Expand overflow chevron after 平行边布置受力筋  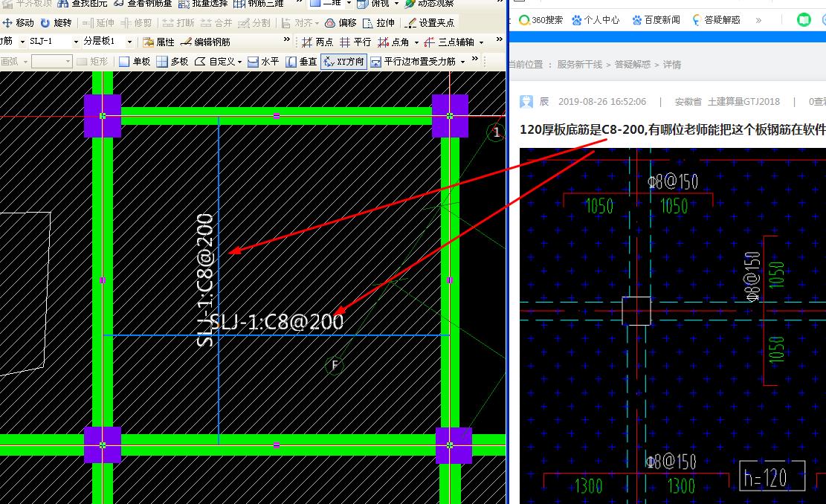(474, 59)
